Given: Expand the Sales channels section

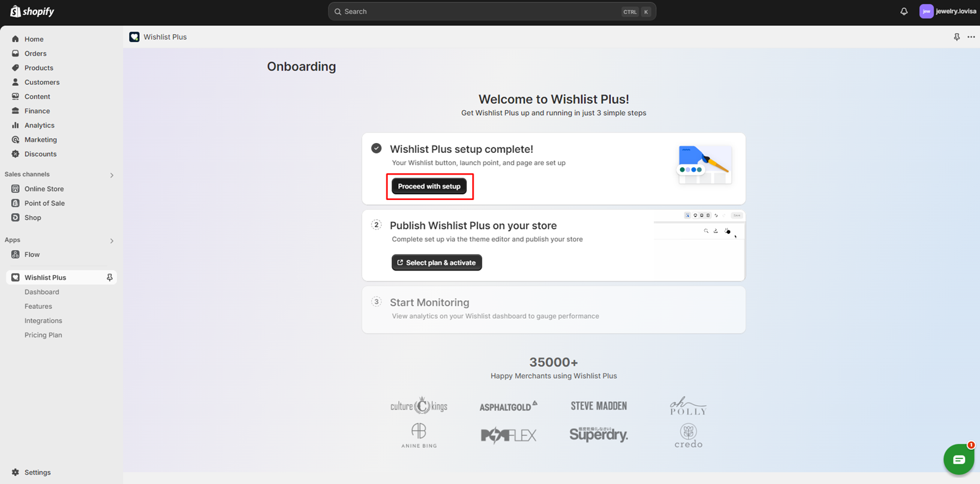Looking at the screenshot, I should coord(112,175).
